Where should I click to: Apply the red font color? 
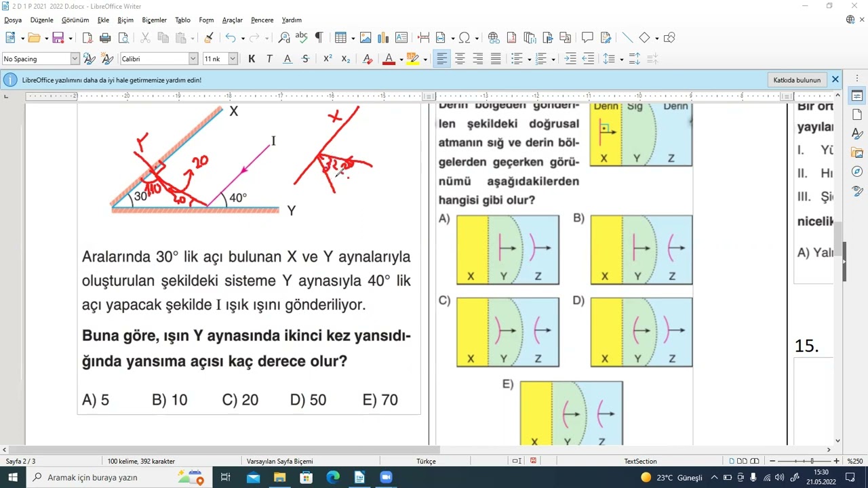click(389, 59)
